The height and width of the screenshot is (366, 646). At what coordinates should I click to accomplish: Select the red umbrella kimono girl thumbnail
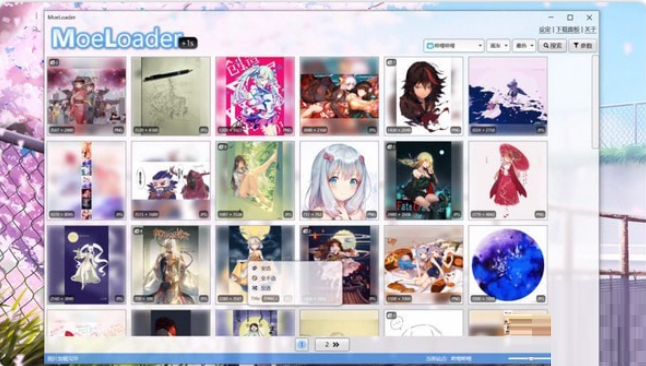pyautogui.click(x=508, y=181)
